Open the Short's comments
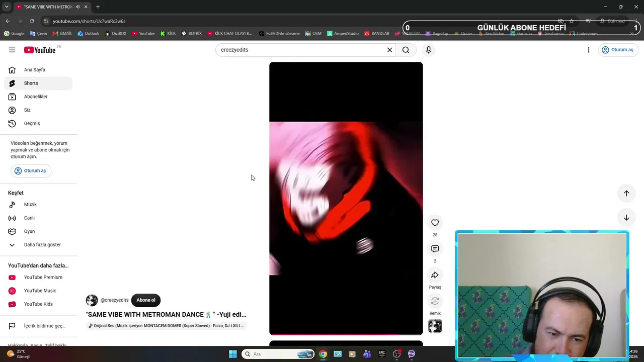 [435, 249]
